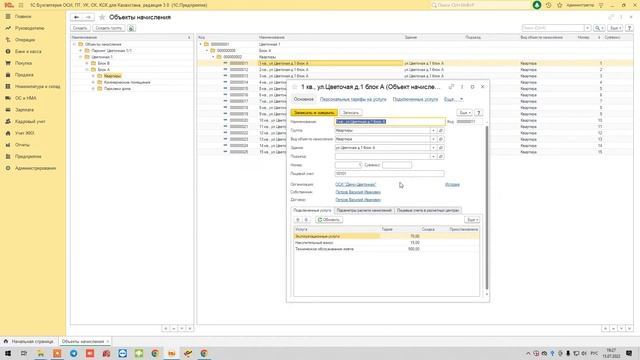The width and height of the screenshot is (640, 360).
Task: Open the owner link next to Собственник
Action: tap(358, 192)
